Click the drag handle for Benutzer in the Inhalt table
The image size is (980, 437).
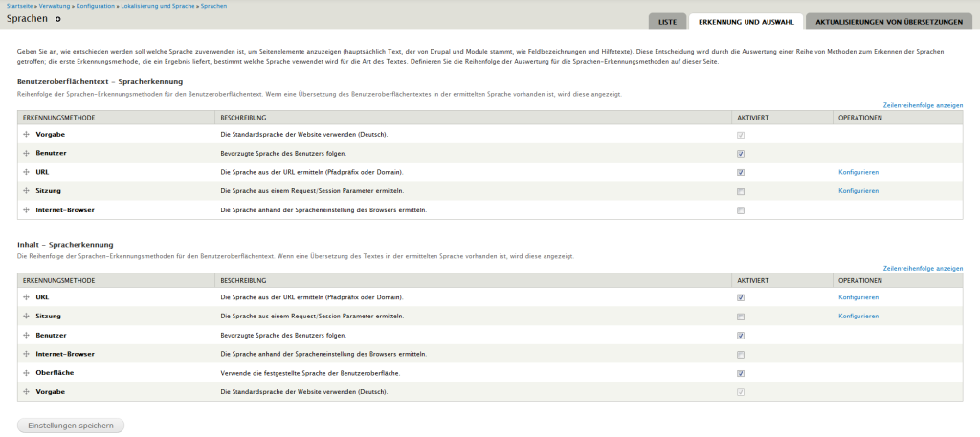coord(26,335)
